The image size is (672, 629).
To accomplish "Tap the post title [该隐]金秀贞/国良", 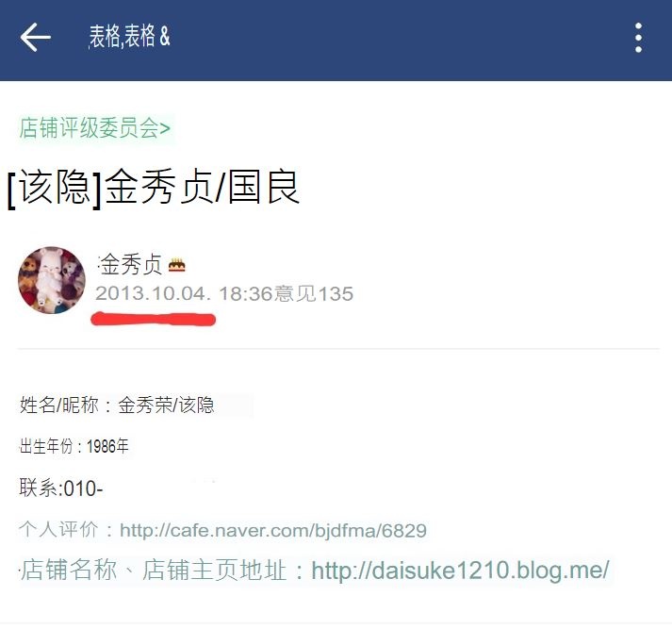I will pyautogui.click(x=153, y=187).
